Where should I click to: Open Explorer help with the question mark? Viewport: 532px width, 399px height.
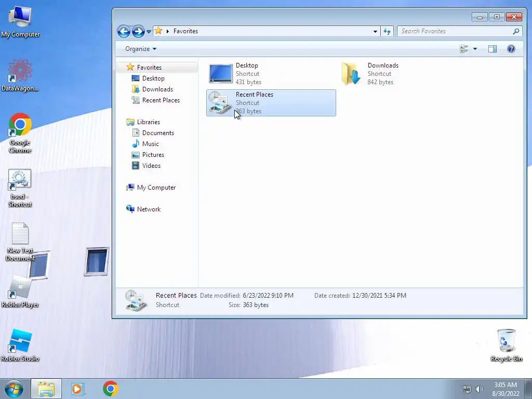pos(511,49)
